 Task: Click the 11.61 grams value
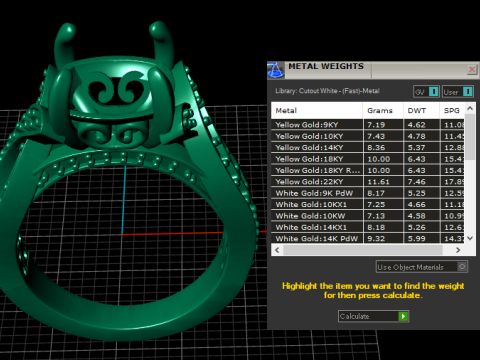pyautogui.click(x=378, y=182)
